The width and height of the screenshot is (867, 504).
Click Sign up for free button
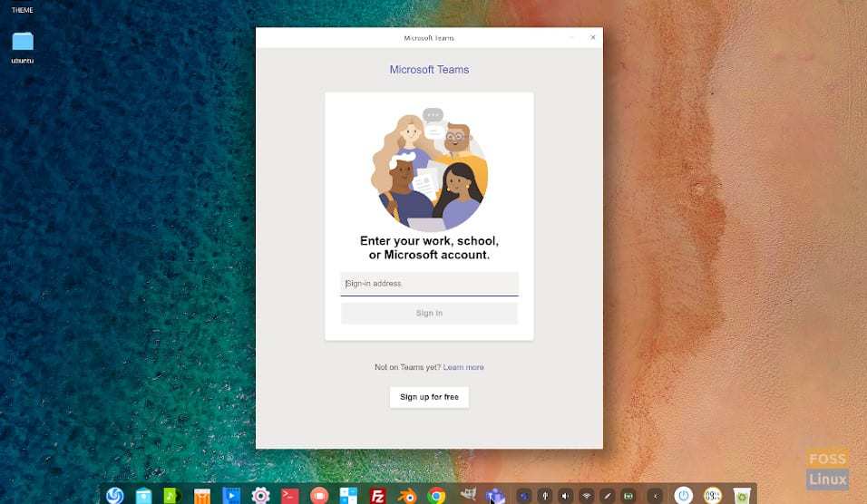pos(429,397)
